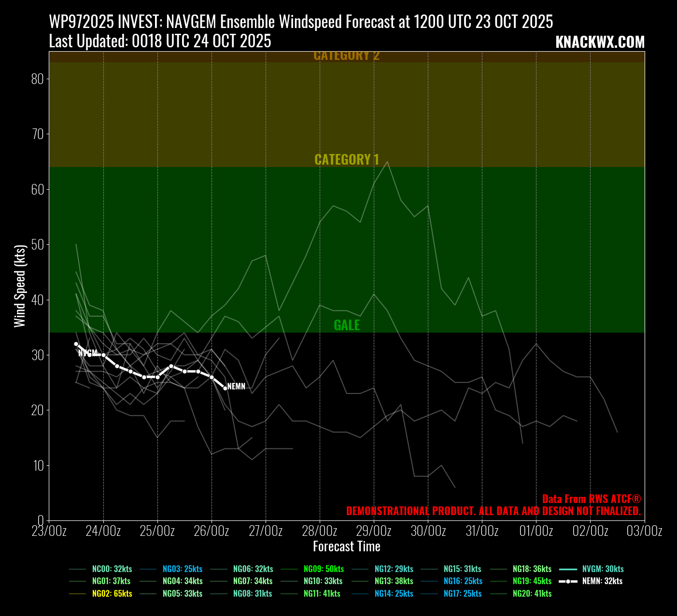This screenshot has height=616, width=677.
Task: Click the NC00: 32kts legend item
Action: [112, 569]
